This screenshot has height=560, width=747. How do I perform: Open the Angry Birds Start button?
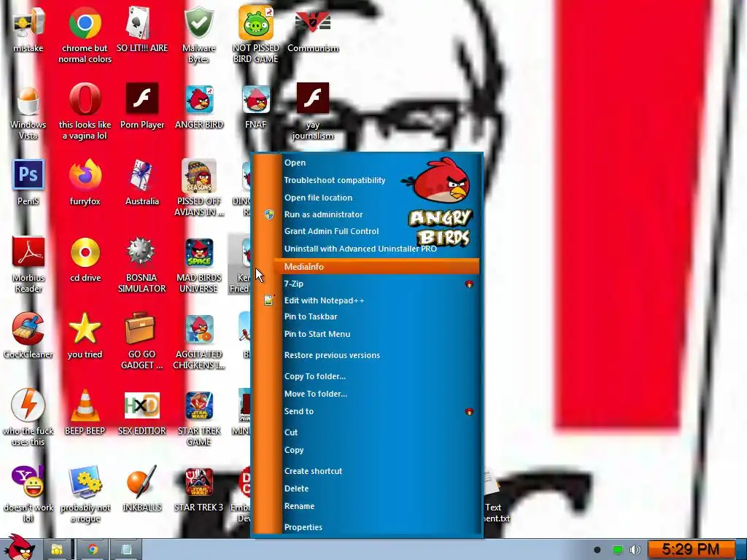click(x=19, y=548)
